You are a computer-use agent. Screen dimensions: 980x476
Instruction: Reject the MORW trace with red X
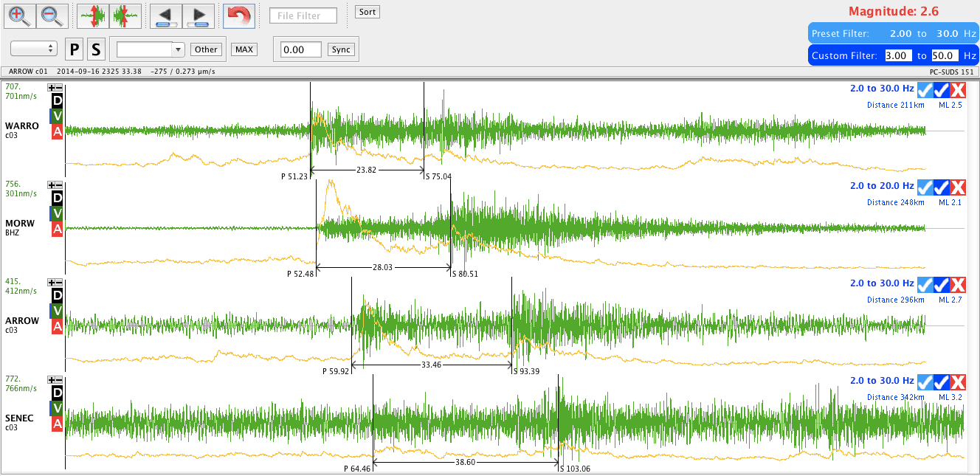tap(958, 187)
